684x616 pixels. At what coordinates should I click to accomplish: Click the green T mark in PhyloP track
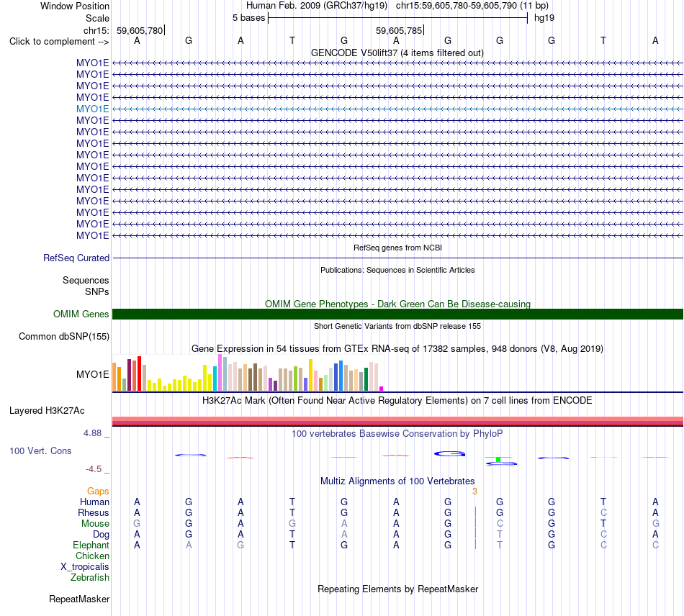pyautogui.click(x=498, y=460)
